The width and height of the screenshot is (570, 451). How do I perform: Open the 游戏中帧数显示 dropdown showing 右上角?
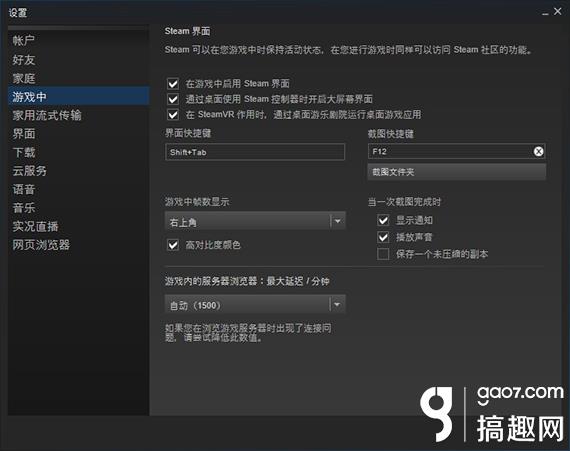[255, 221]
